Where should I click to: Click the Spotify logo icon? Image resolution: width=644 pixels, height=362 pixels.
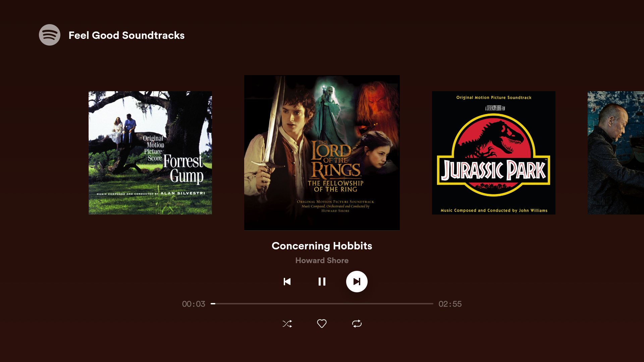coord(50,35)
